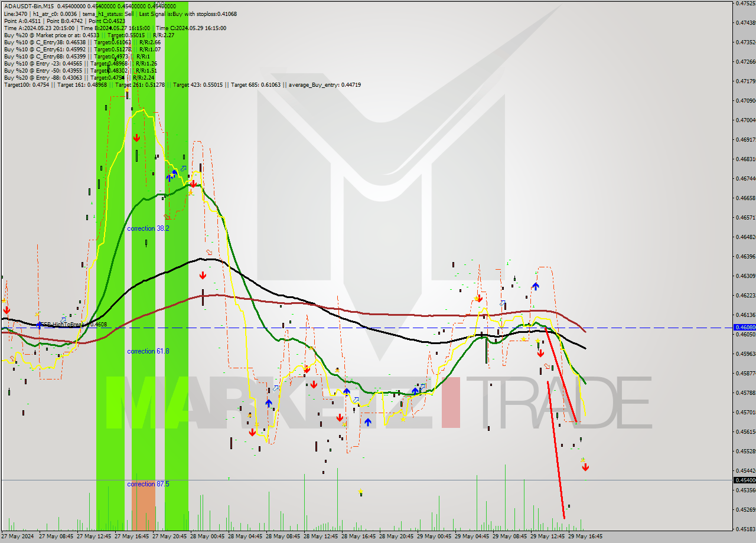This screenshot has height=543, width=756.
Task: Click the 'FSB_HighToBreak | 0.4608' level label
Action: [74, 324]
